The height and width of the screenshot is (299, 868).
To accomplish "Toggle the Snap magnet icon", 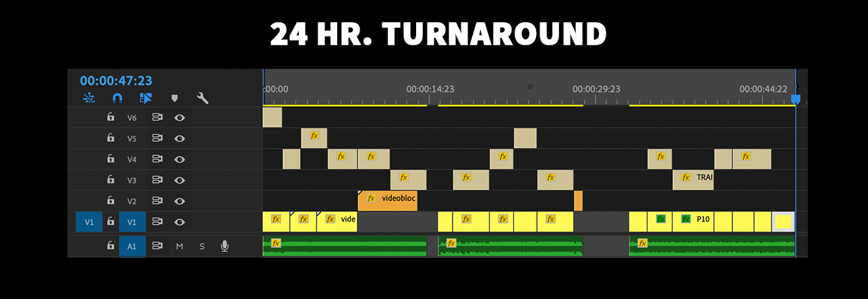I will (x=117, y=98).
